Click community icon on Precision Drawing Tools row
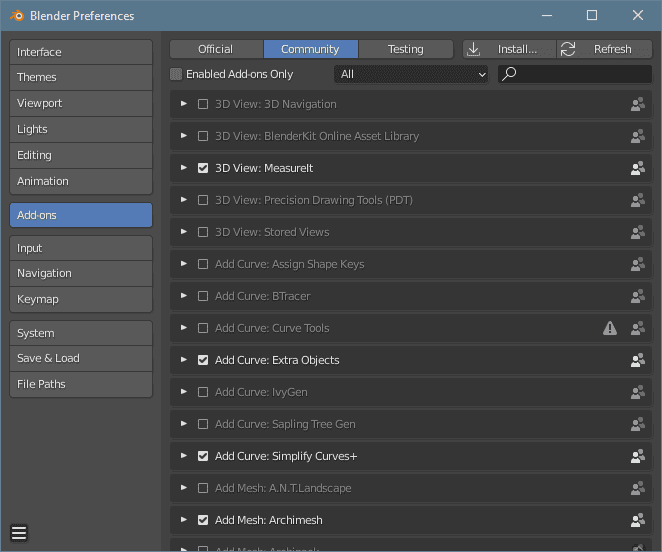 638,200
